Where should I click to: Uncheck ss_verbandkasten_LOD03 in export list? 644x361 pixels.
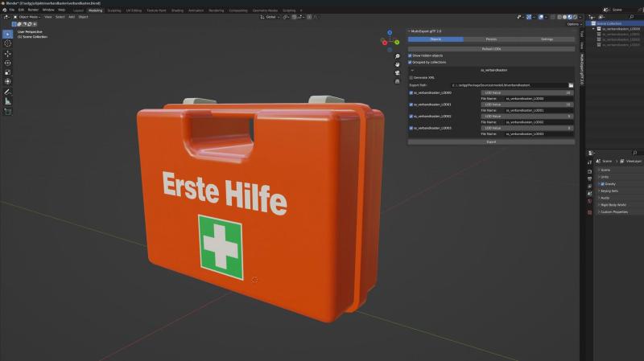pos(411,129)
